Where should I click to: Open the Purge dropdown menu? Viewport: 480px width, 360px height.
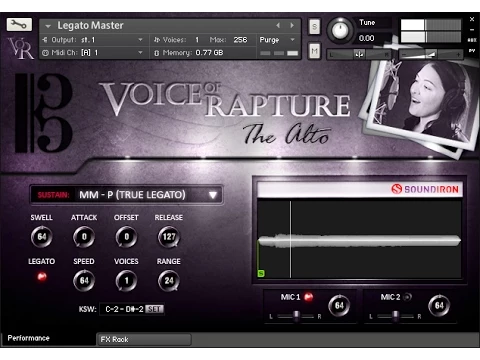(x=277, y=40)
